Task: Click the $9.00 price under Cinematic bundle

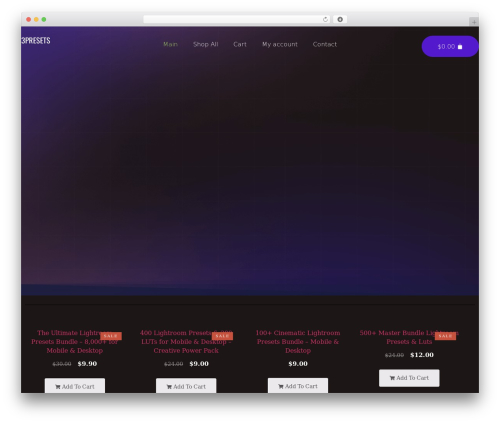Action: [298, 364]
